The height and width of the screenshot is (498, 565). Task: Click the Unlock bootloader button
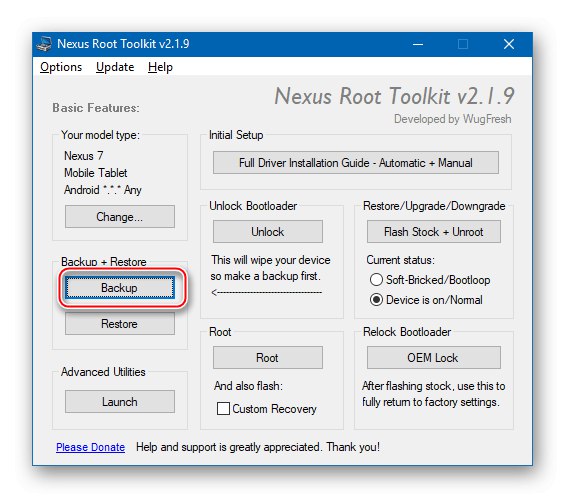(x=268, y=231)
